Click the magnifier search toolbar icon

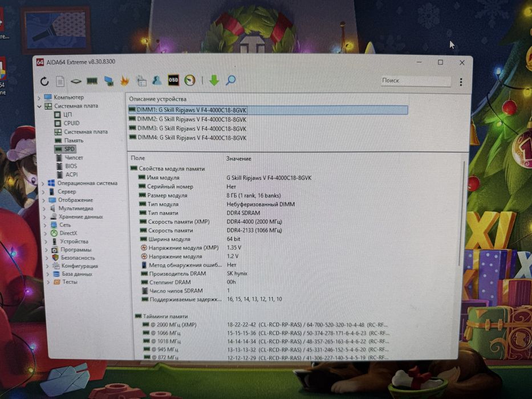(x=231, y=80)
